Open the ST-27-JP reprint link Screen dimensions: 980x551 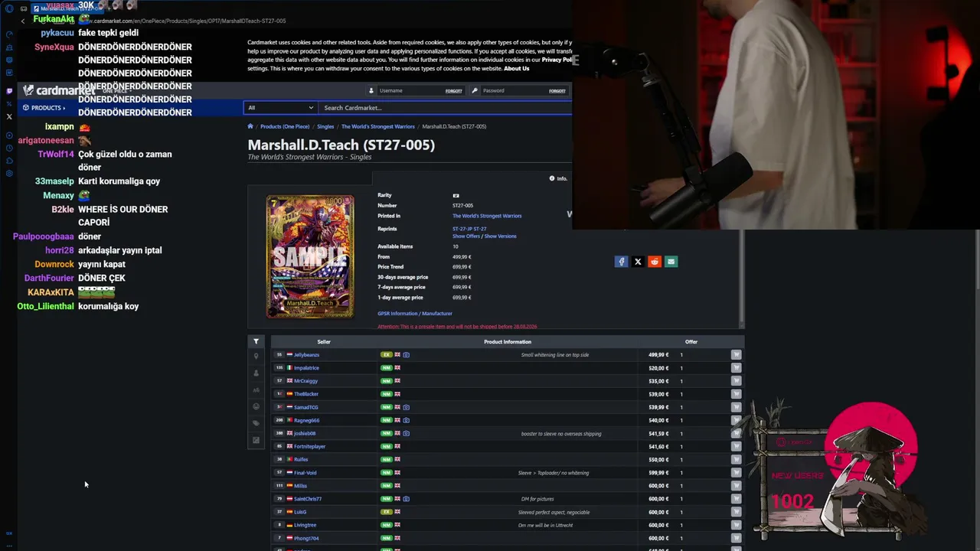461,229
